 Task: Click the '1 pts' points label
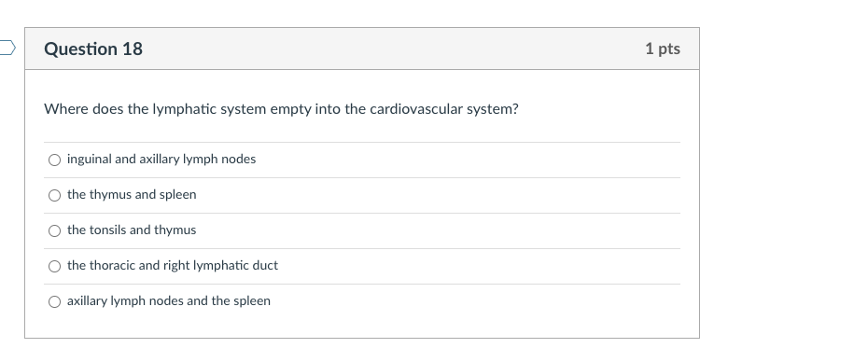tap(662, 49)
